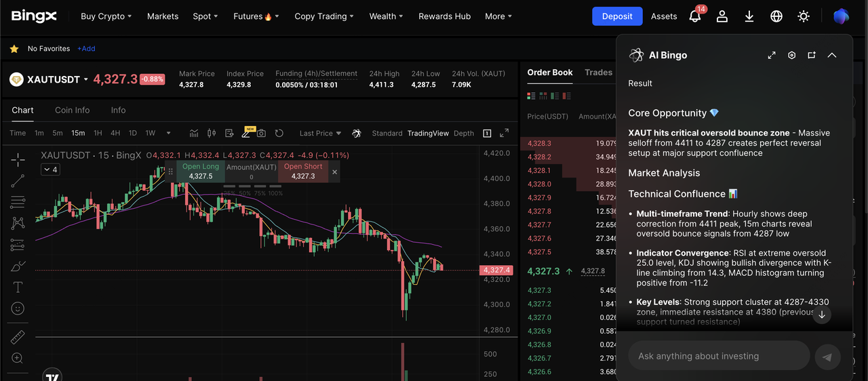Open the chart indicators icon
Image resolution: width=868 pixels, height=381 pixels.
pos(194,134)
